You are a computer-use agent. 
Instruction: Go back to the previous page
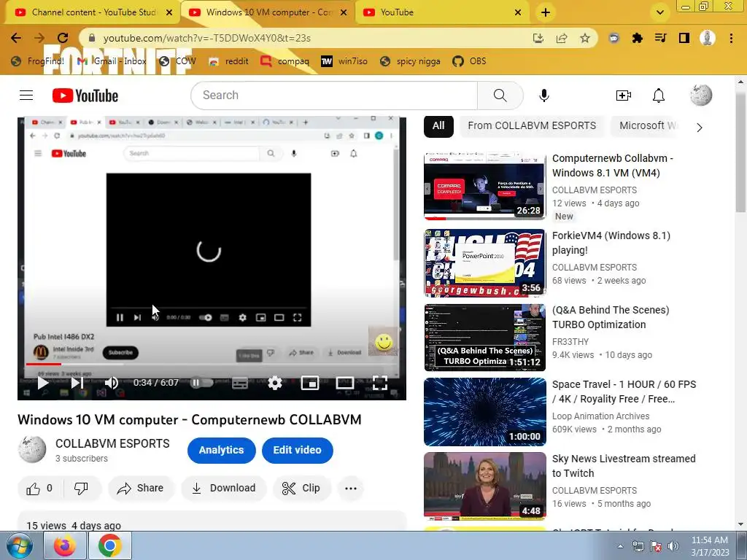click(x=16, y=38)
